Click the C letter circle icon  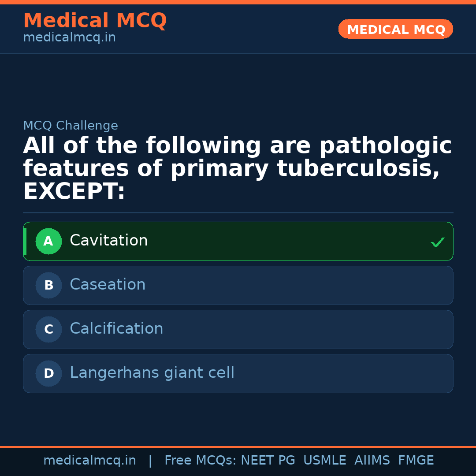(48, 330)
